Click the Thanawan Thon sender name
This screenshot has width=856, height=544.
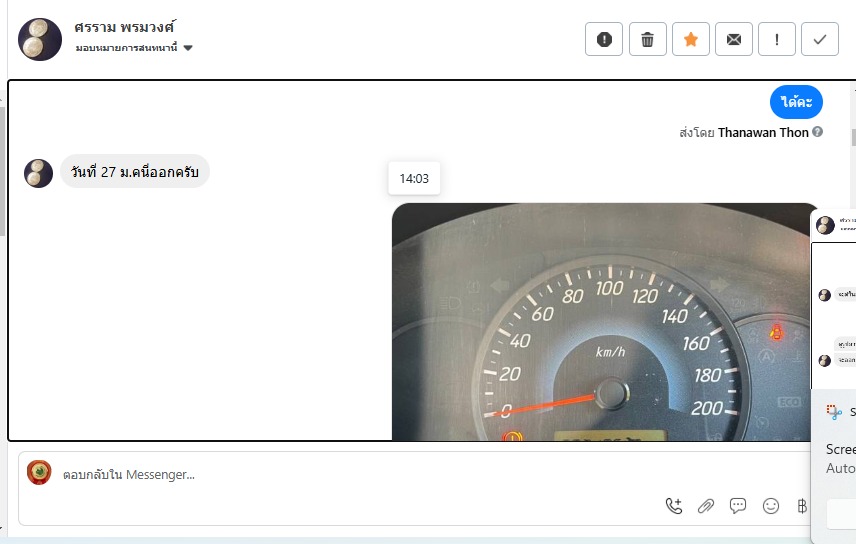[x=763, y=133]
